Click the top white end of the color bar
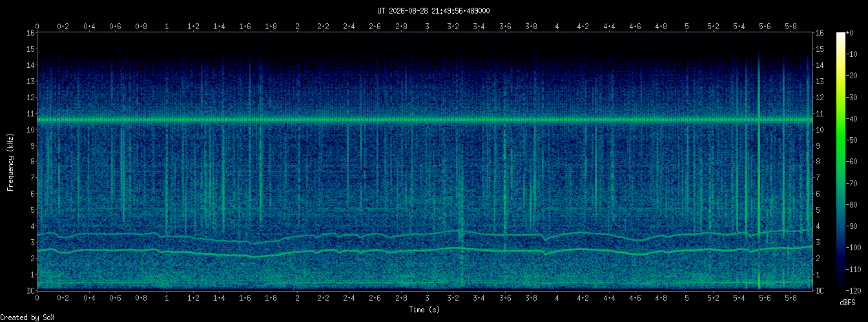Viewport: 868px width, 322px height. pyautogui.click(x=840, y=35)
